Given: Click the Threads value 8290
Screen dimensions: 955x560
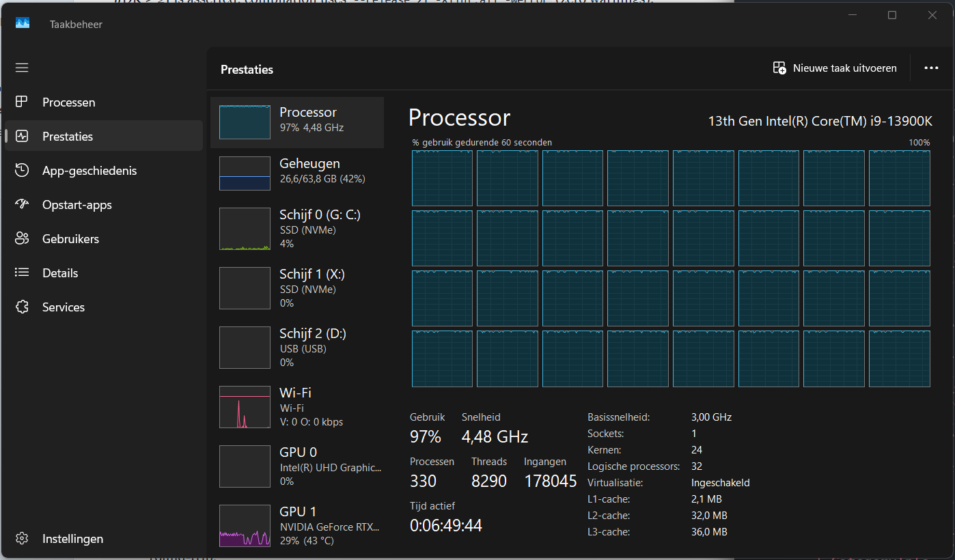Looking at the screenshot, I should (489, 481).
